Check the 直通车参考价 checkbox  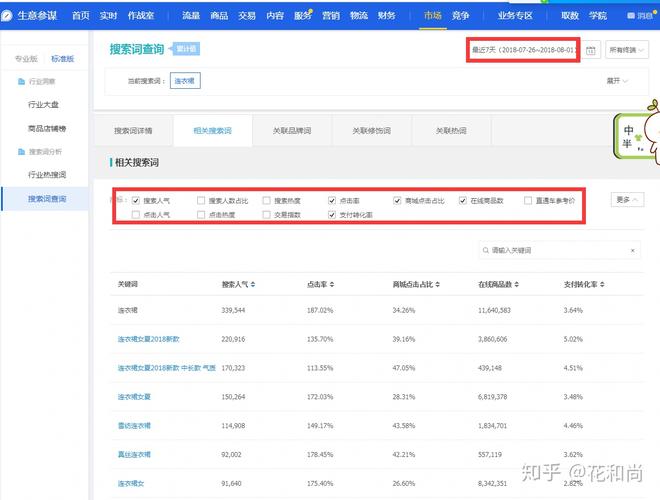[x=528, y=200]
